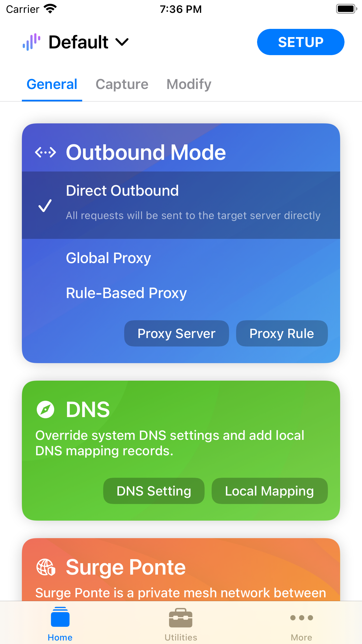Image resolution: width=362 pixels, height=644 pixels.
Task: Switch to the Modify tab
Action: (x=189, y=84)
